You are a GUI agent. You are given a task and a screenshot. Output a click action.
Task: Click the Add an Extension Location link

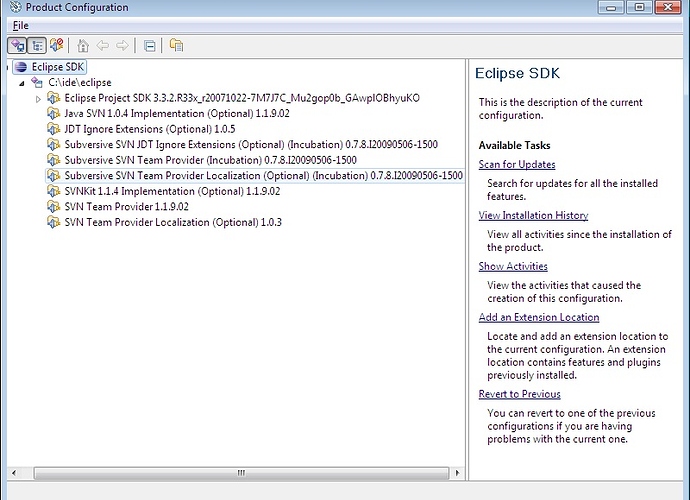coord(539,317)
